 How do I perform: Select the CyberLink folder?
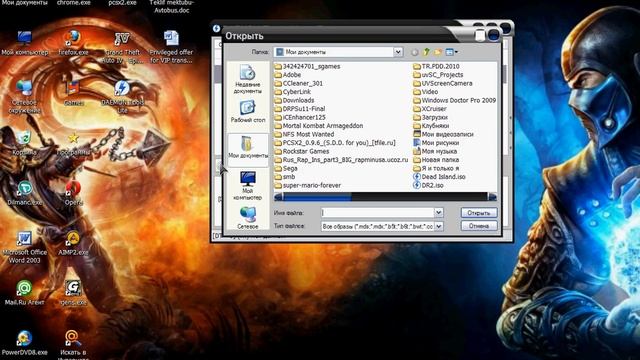(x=293, y=92)
